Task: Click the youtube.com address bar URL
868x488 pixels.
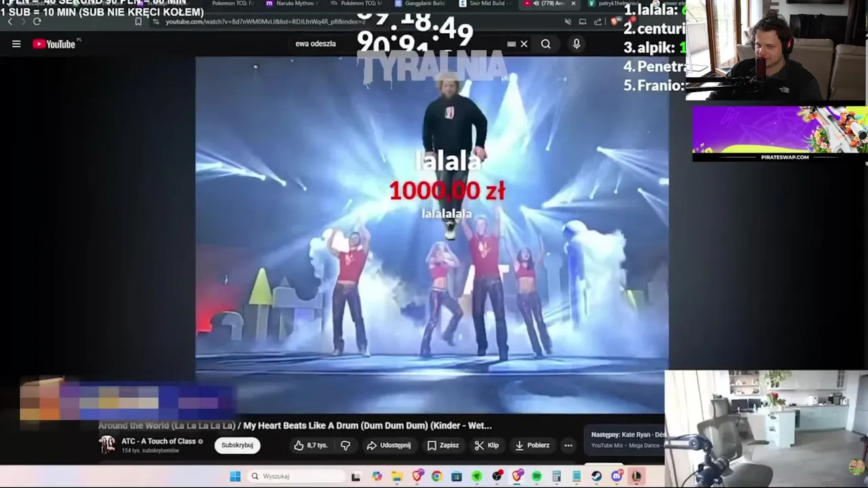Action: [265, 22]
